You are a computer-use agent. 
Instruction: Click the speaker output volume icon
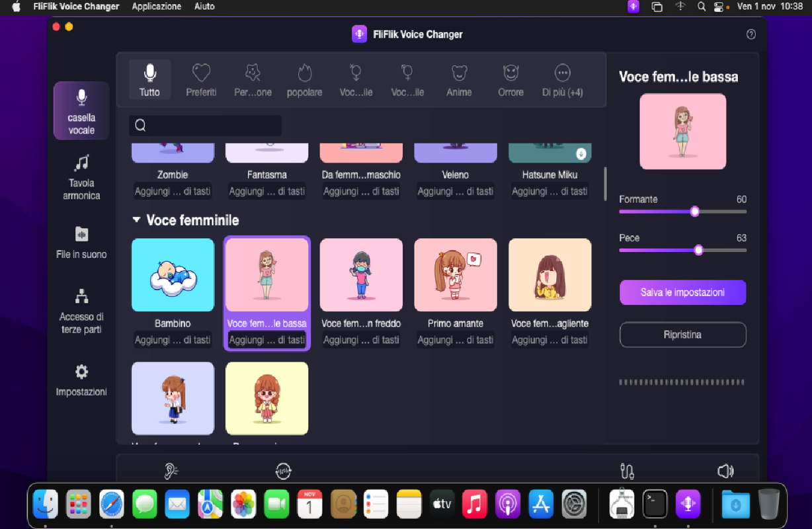[x=725, y=471]
